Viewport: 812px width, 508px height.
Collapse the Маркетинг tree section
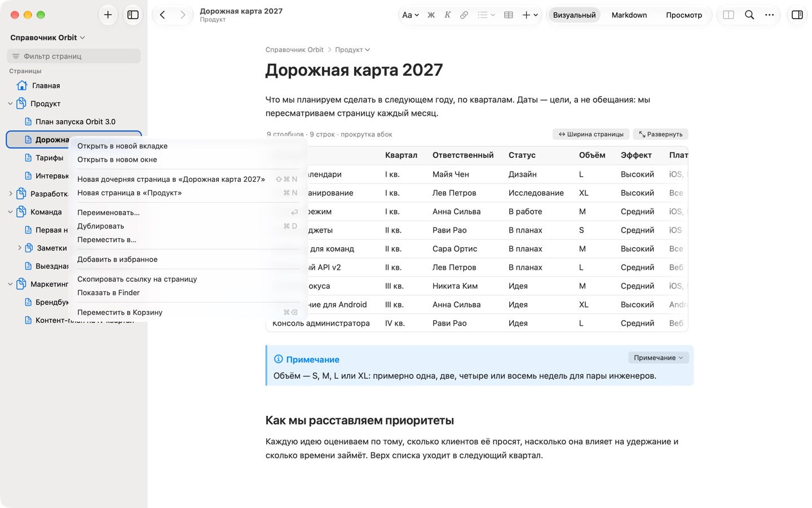pyautogui.click(x=10, y=284)
